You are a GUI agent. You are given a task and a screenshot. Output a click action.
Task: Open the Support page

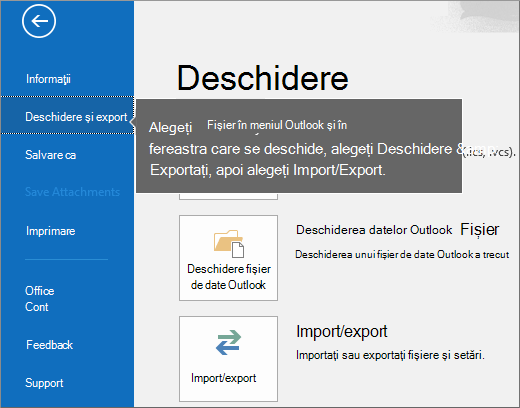click(x=44, y=383)
